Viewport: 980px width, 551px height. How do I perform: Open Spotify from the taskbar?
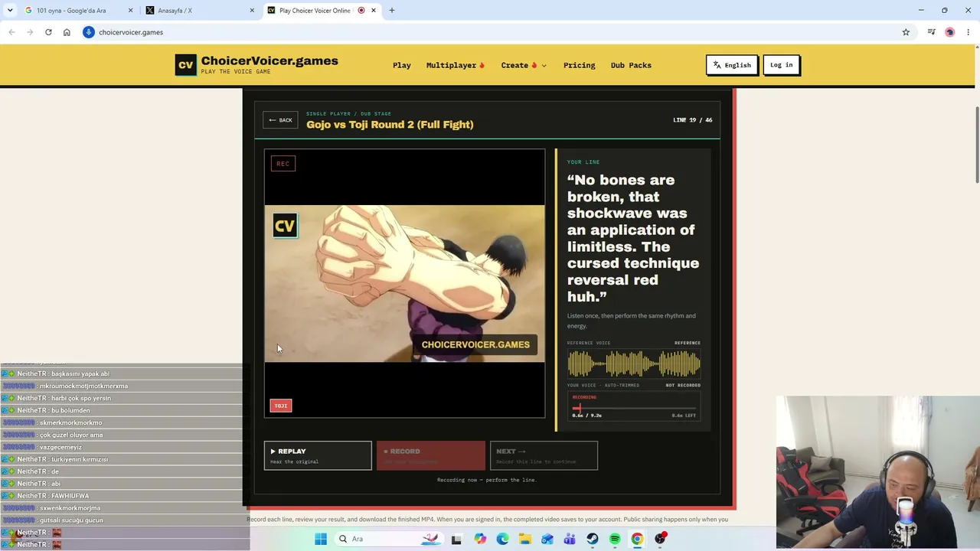[x=615, y=539]
